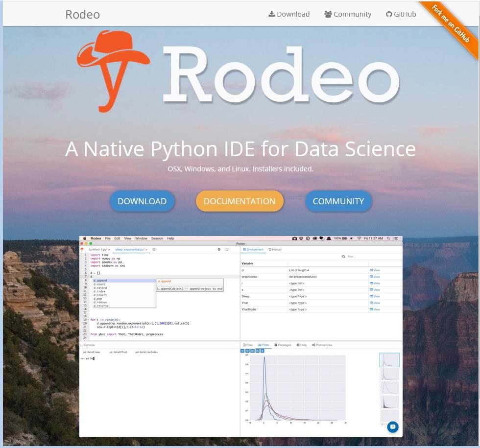The height and width of the screenshot is (448, 480).
Task: Open the Preferences tab
Action: (x=322, y=345)
